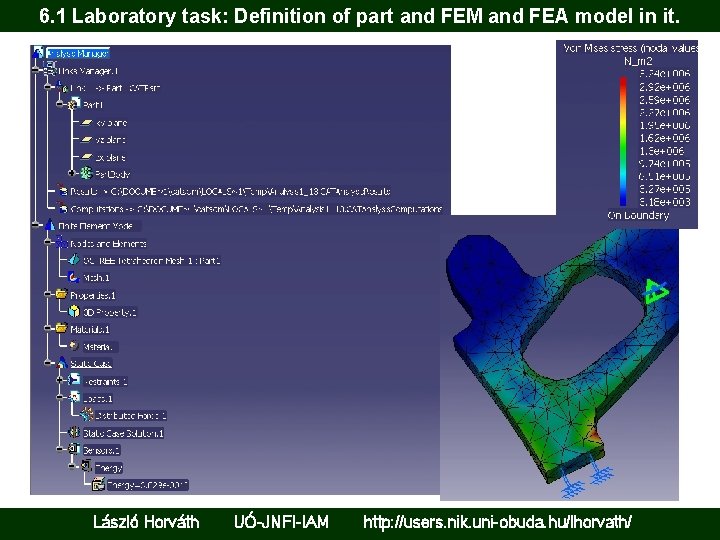Click the 3D Property.1 cube icon

pyautogui.click(x=74, y=311)
